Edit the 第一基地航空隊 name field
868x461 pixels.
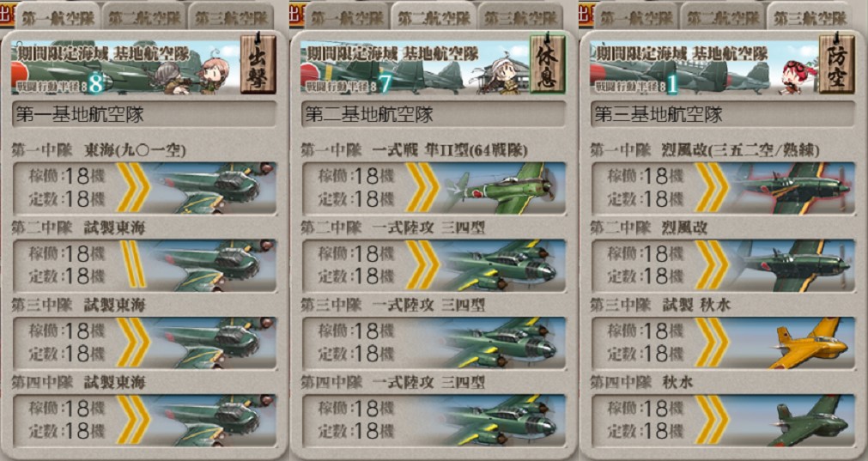point(144,114)
